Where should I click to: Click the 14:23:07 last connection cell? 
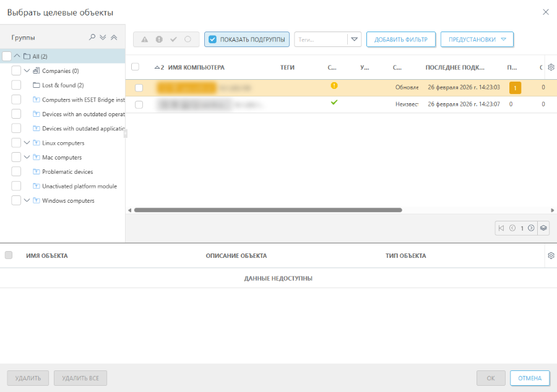pyautogui.click(x=464, y=104)
